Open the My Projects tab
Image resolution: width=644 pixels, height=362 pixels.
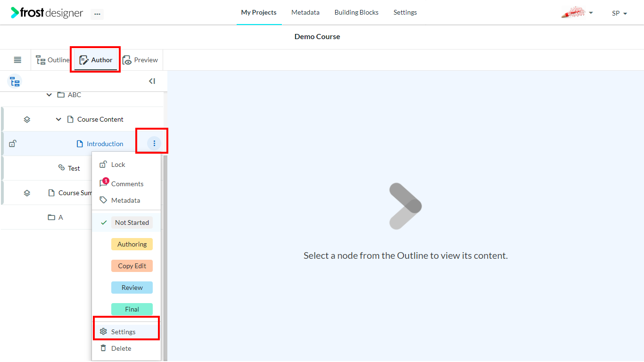pos(259,13)
